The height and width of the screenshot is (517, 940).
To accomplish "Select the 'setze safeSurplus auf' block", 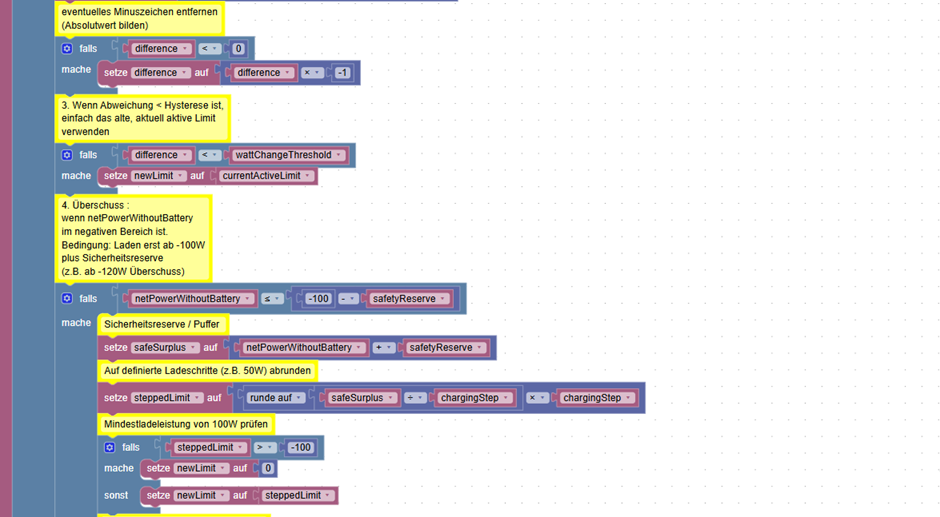I will point(160,348).
